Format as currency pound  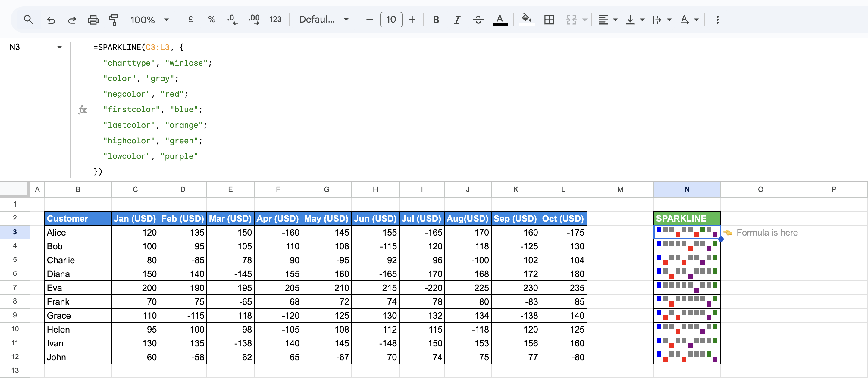[x=190, y=20]
